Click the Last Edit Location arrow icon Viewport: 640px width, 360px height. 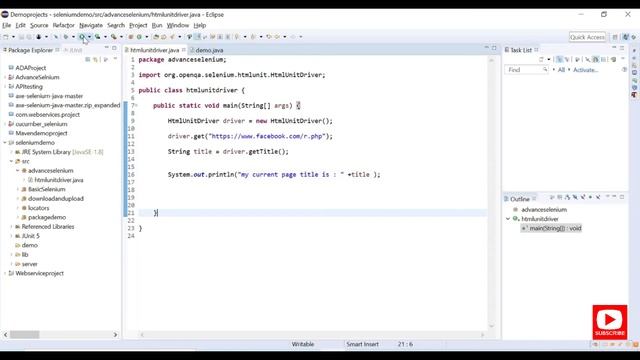[269, 37]
